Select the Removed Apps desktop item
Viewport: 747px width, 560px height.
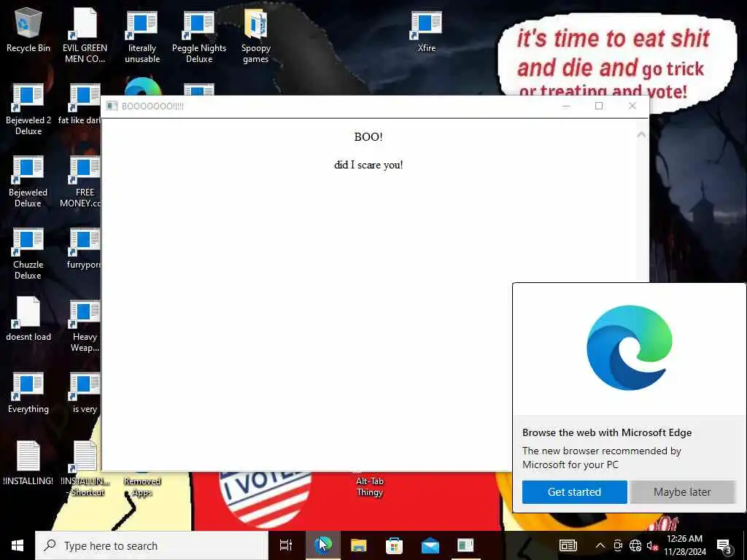[142, 486]
